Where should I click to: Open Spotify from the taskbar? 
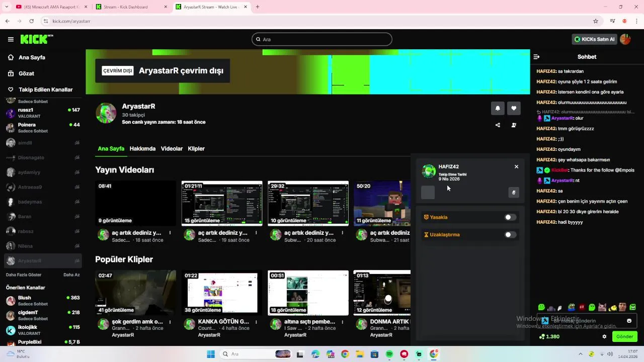pyautogui.click(x=389, y=354)
